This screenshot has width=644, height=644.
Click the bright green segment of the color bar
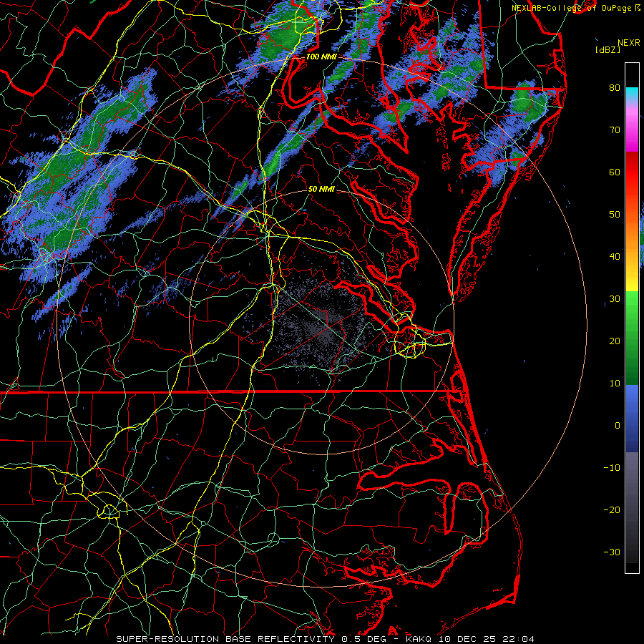point(632,306)
